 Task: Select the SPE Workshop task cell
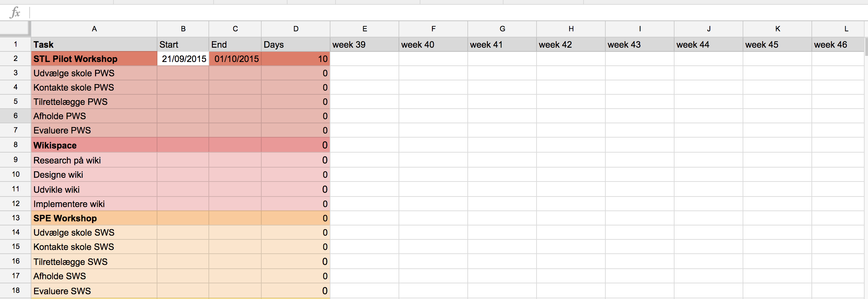click(x=94, y=218)
